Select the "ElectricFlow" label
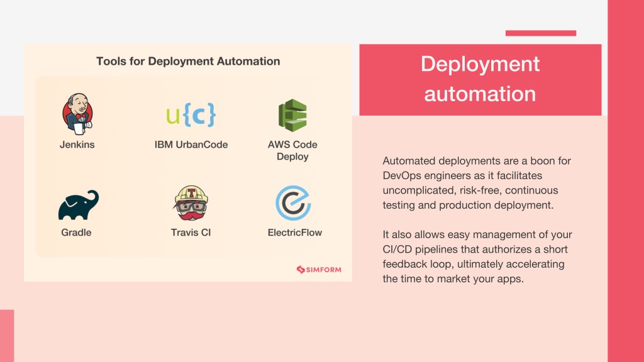The width and height of the screenshot is (644, 362). pyautogui.click(x=295, y=233)
